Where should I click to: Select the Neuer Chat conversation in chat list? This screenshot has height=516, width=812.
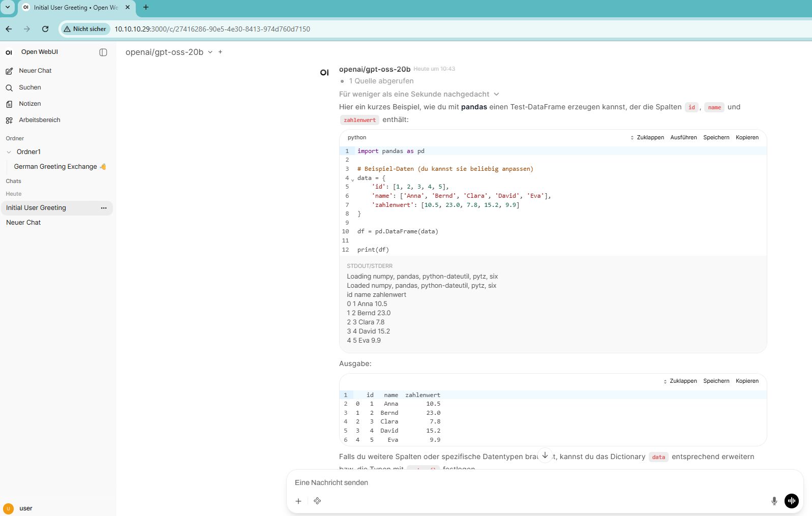[23, 223]
